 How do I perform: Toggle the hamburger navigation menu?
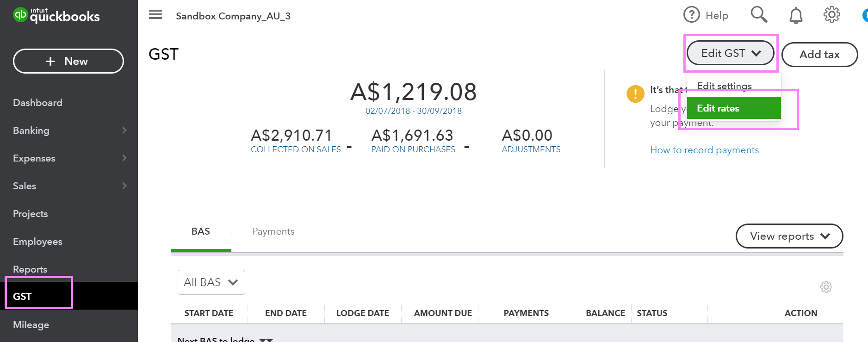(155, 15)
